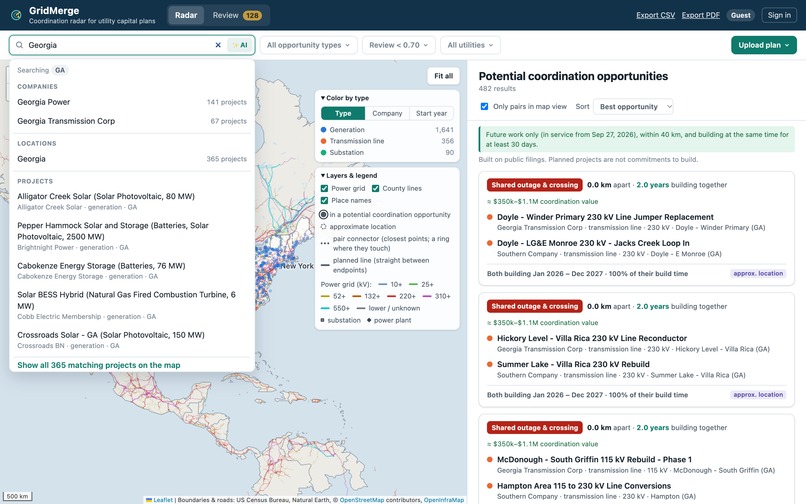Click the coordination opportunity ring marker icon
Screen dimensions: 806x504
pyautogui.click(x=324, y=214)
